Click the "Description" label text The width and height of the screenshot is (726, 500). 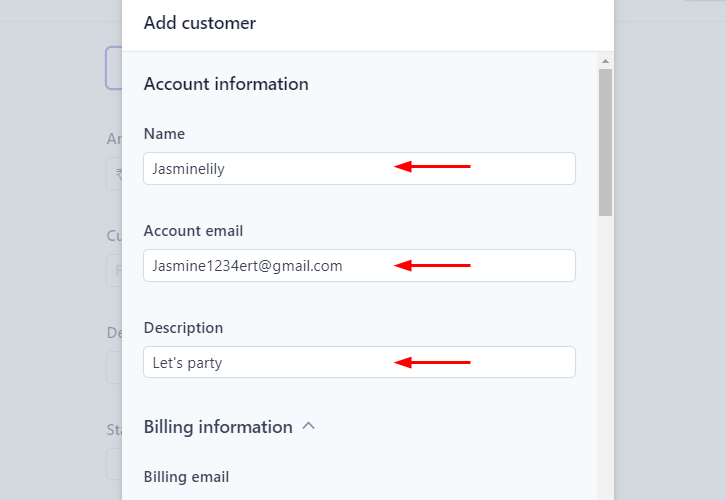click(x=183, y=328)
